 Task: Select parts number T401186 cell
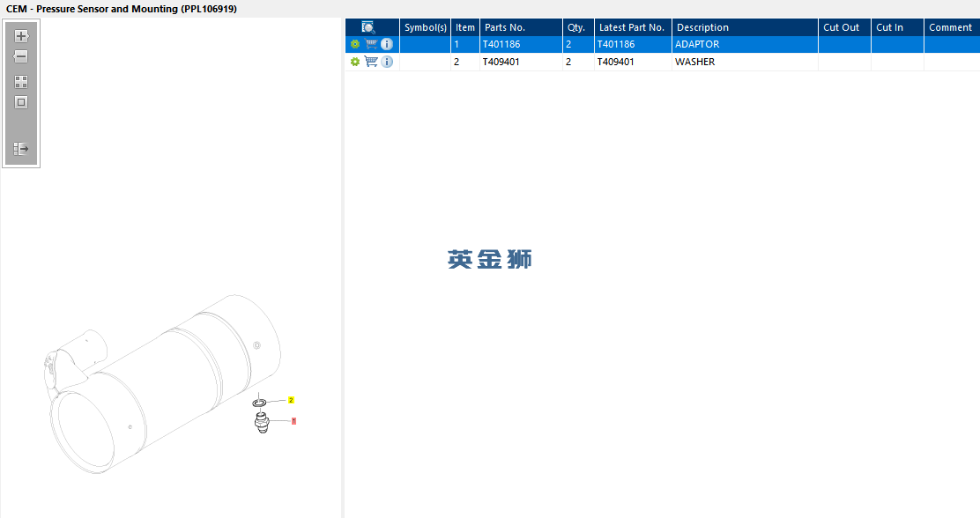point(521,44)
